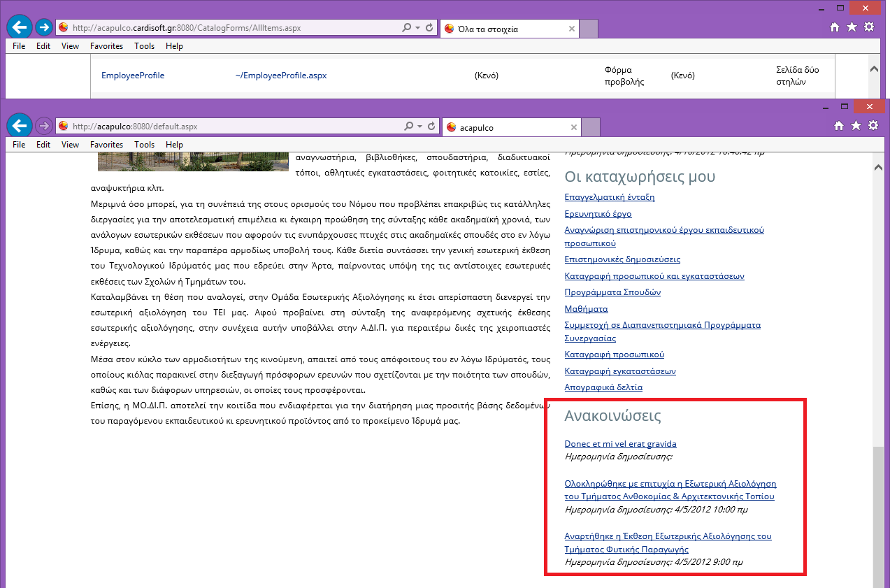
Task: Select the acapulco tab
Action: point(512,127)
